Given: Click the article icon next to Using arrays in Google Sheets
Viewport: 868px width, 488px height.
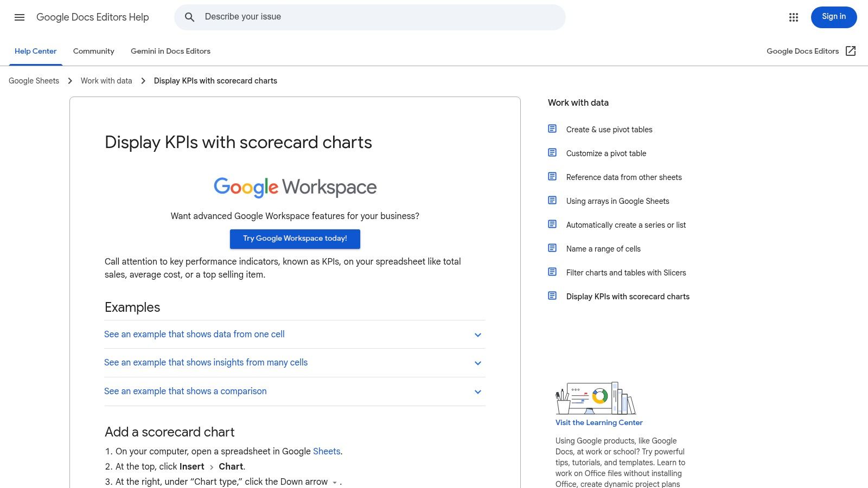Looking at the screenshot, I should pos(552,201).
